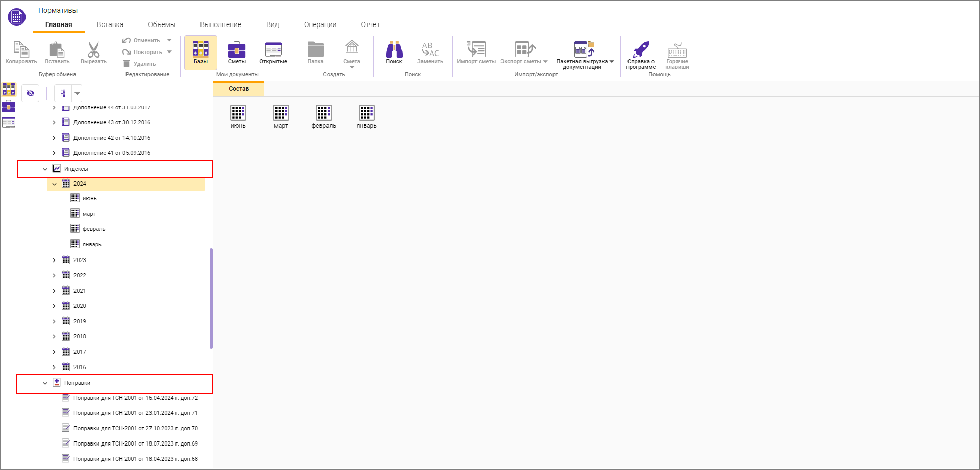Click the application logo button
This screenshot has height=470, width=980.
(16, 17)
